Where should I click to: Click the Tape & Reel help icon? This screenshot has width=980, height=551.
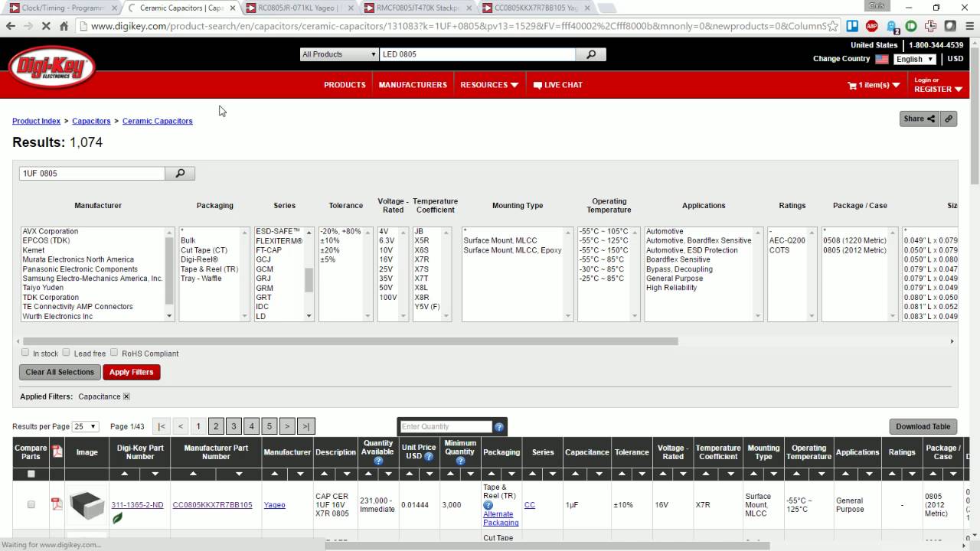point(488,505)
